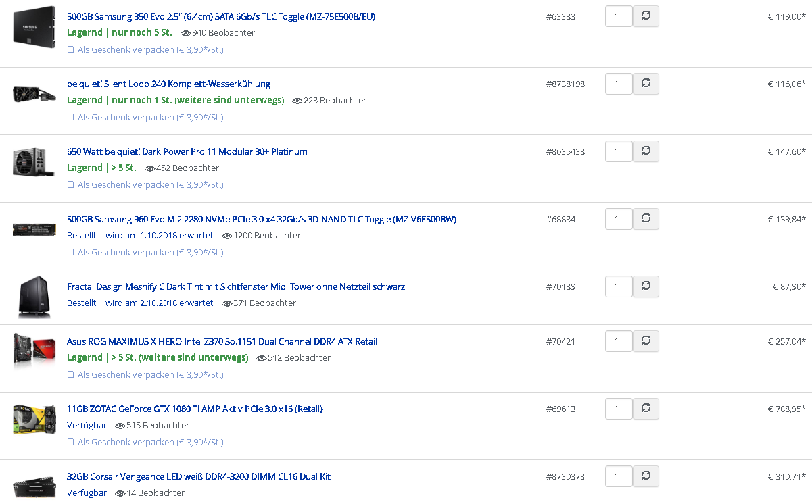This screenshot has height=504, width=812.
Task: Click the eye icon next to 371 Beobachter
Action: 226,303
